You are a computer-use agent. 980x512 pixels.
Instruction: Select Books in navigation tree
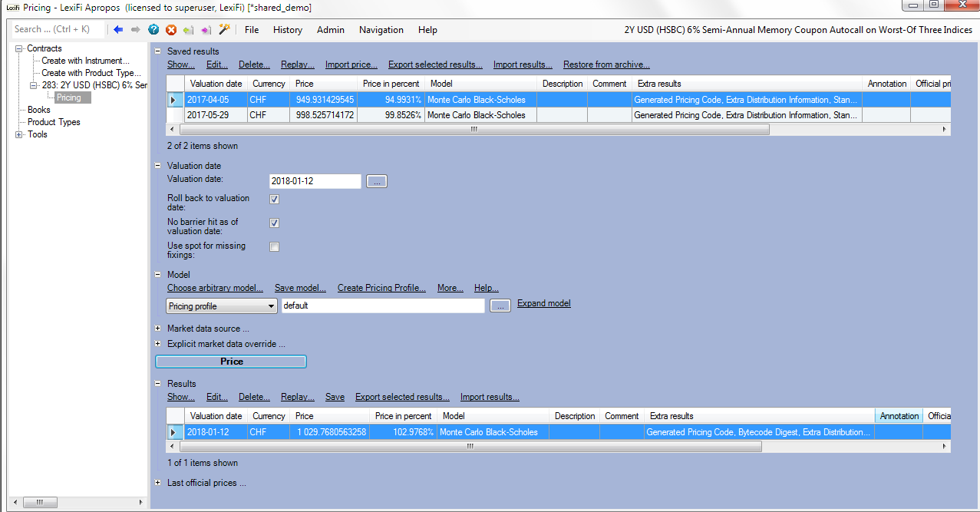39,110
